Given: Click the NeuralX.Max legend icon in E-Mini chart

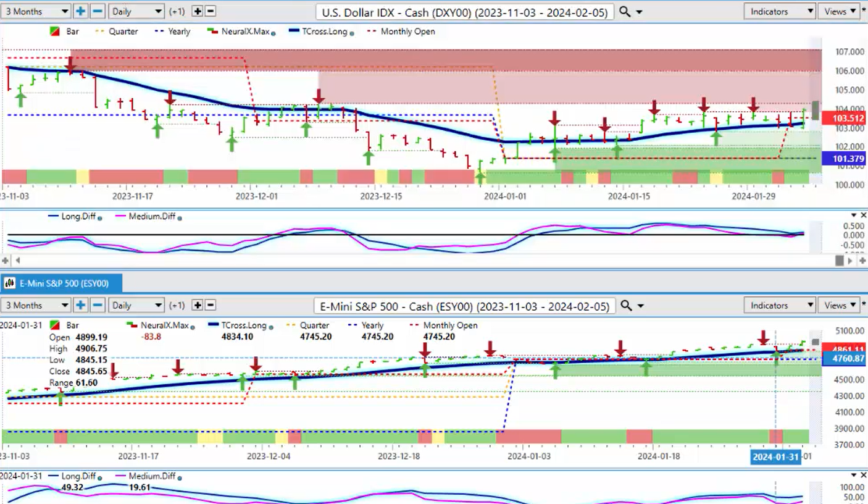Looking at the screenshot, I should [x=131, y=325].
